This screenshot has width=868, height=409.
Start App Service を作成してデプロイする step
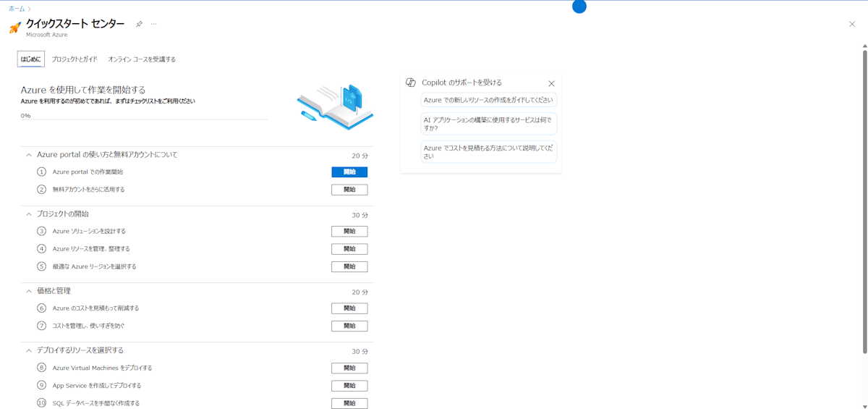coord(349,385)
